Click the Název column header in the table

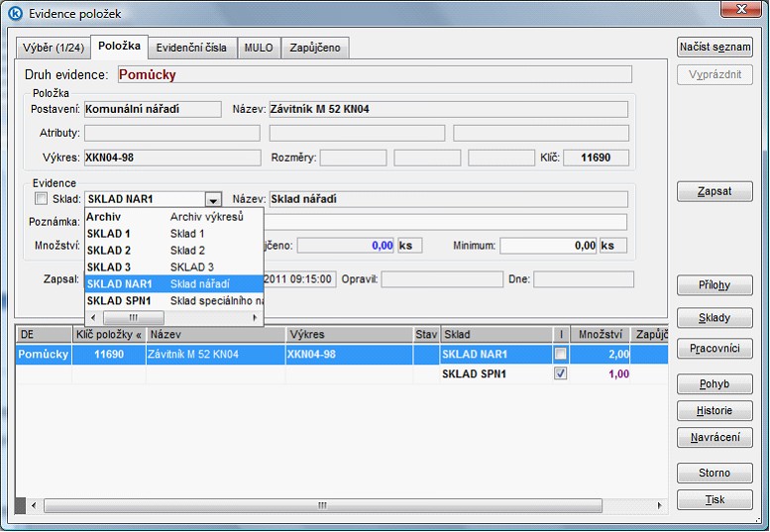(216, 334)
